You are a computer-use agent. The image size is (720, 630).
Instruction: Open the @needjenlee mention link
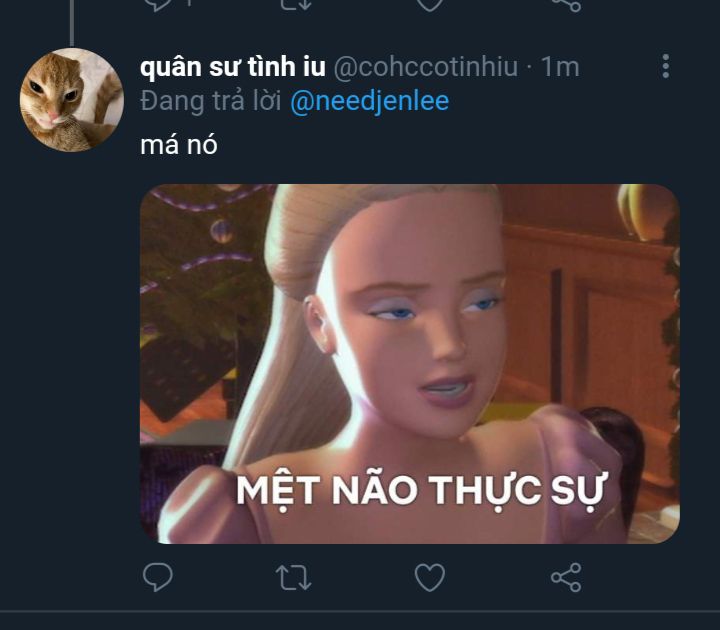(370, 101)
